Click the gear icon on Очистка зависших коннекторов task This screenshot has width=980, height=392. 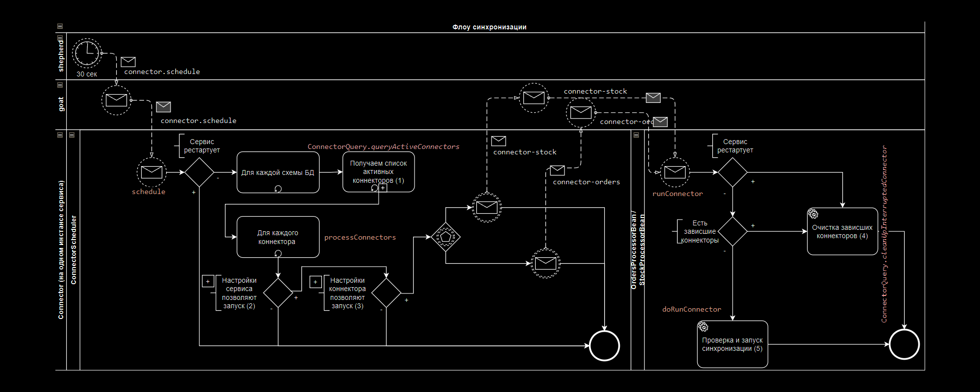point(813,214)
